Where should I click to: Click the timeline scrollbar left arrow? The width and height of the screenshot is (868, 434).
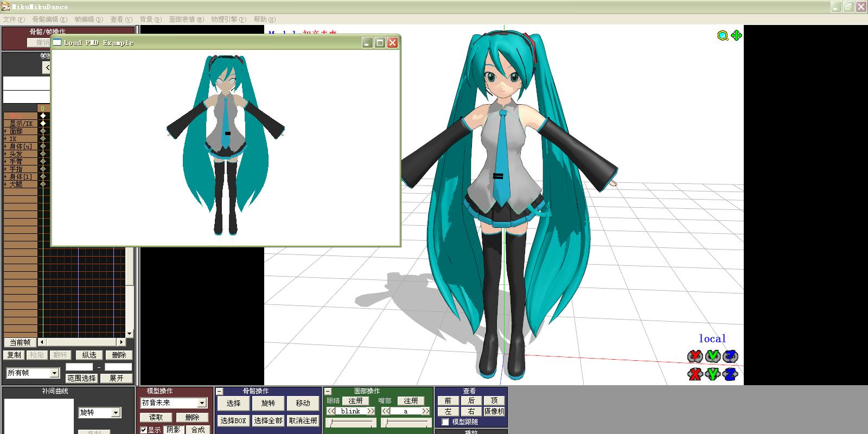tap(42, 342)
